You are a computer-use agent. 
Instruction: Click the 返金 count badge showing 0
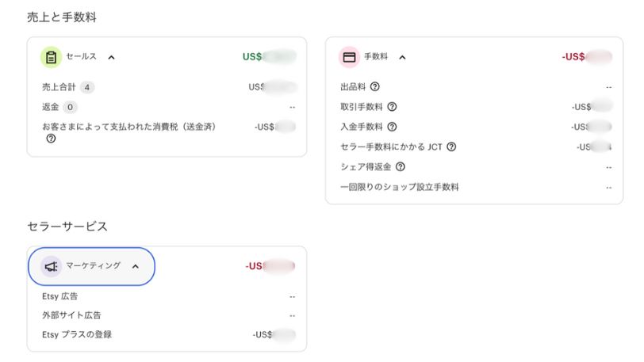tap(71, 107)
